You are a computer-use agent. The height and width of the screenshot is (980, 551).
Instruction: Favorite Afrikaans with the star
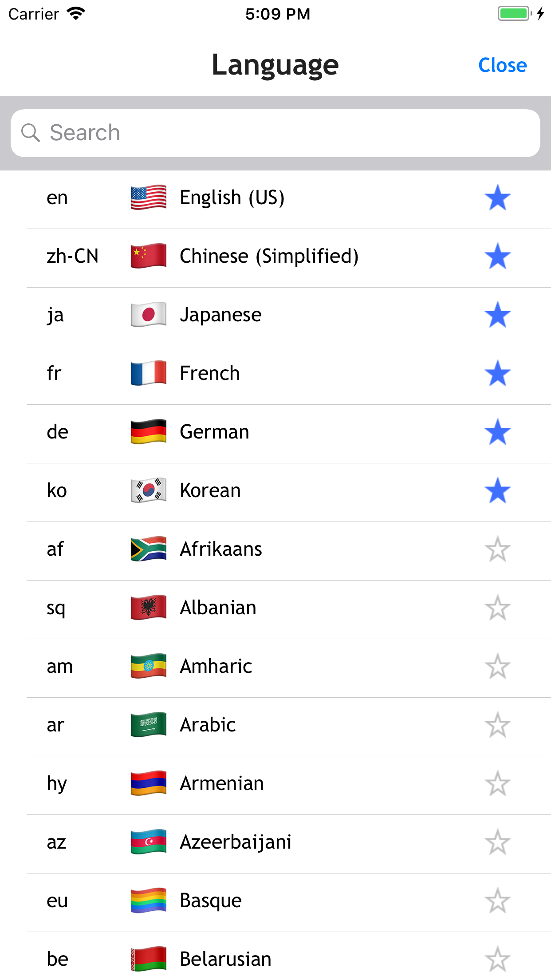click(x=497, y=549)
